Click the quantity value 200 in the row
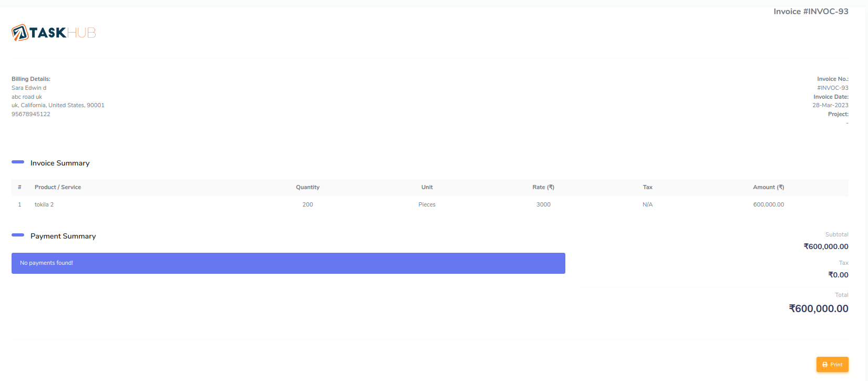 (x=307, y=205)
